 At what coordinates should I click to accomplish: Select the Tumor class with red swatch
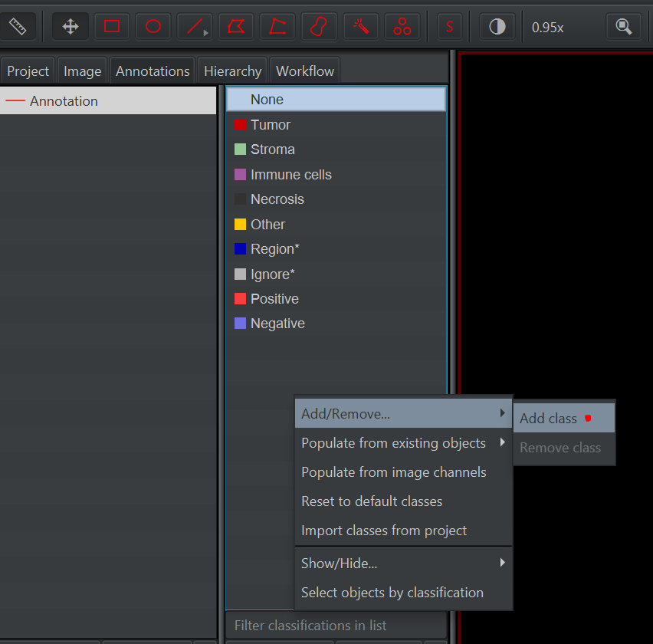[268, 124]
